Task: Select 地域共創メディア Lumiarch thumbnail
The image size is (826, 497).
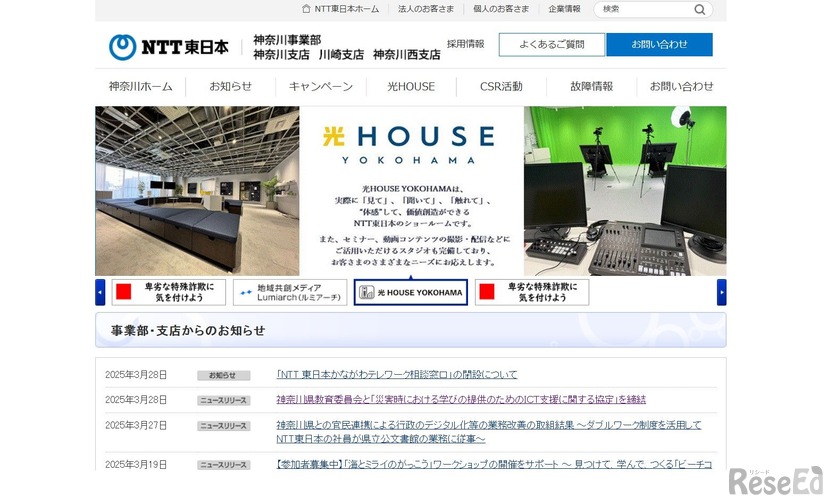Action: [x=290, y=292]
